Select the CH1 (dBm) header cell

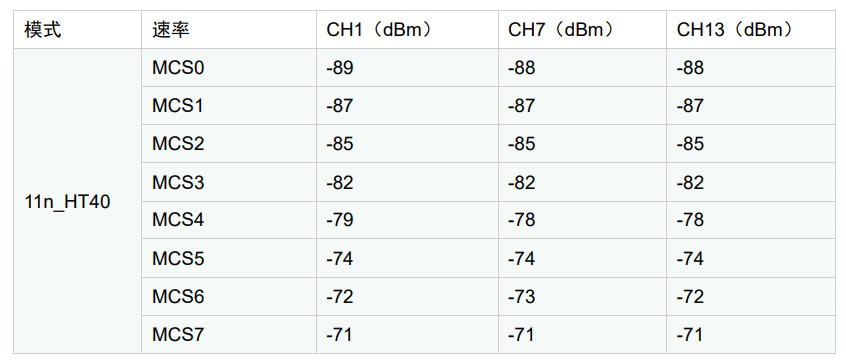pos(407,30)
